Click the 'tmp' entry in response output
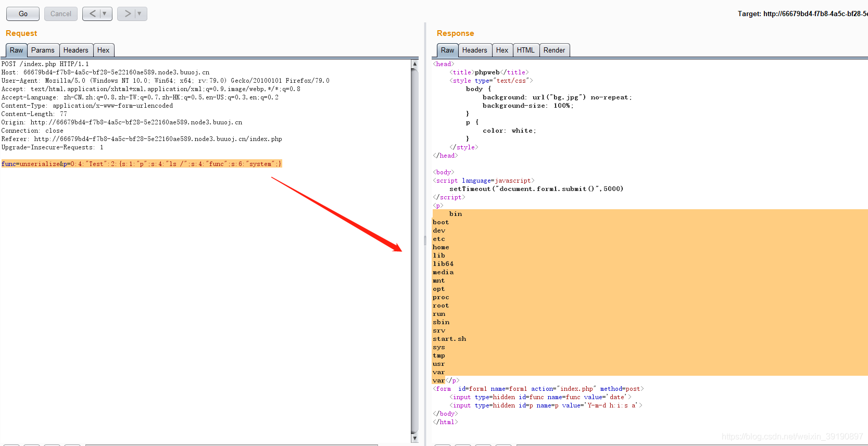 tap(439, 355)
